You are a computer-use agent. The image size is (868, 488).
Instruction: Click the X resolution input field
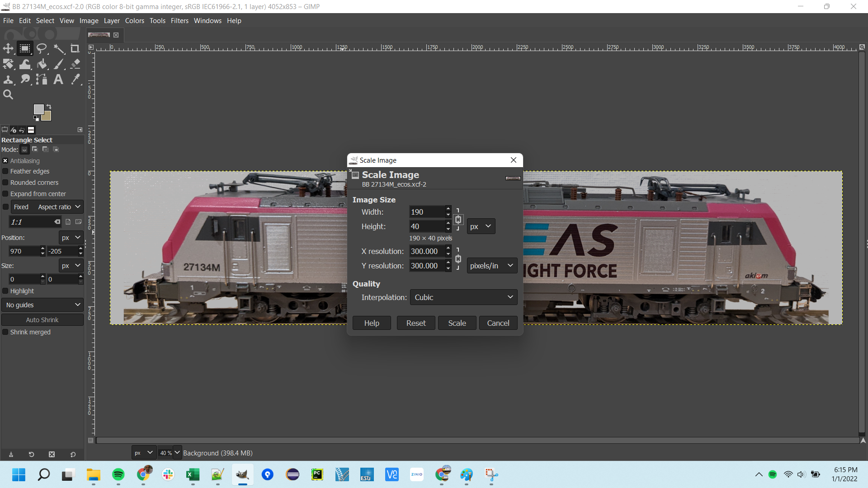click(x=427, y=251)
